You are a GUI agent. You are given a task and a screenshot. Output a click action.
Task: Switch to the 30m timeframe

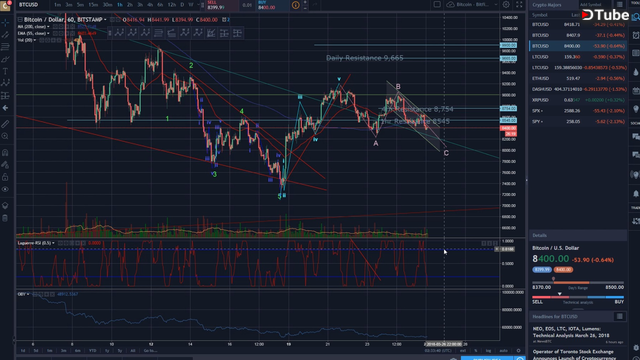click(x=107, y=5)
